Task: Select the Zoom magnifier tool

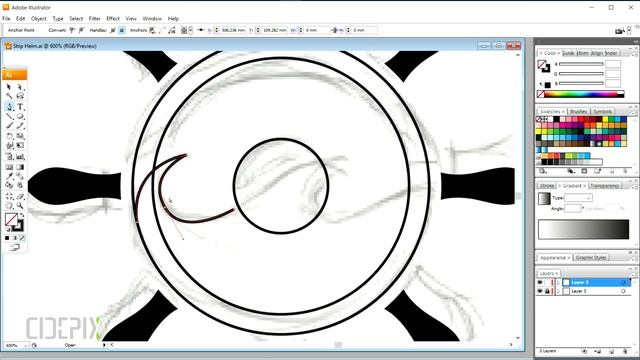Action: coord(20,206)
